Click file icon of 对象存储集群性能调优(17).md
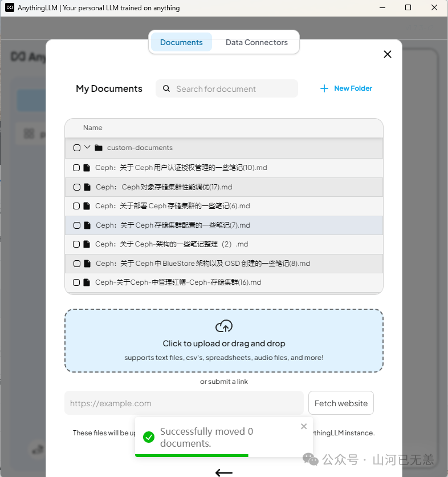The width and height of the screenshot is (448, 477). pyautogui.click(x=87, y=187)
